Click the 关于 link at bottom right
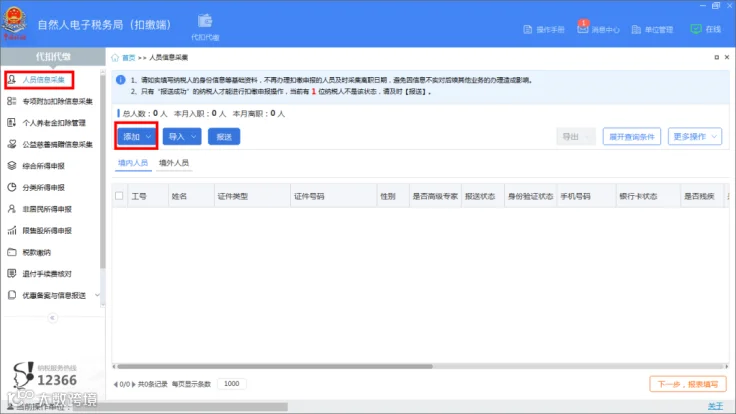 point(715,406)
